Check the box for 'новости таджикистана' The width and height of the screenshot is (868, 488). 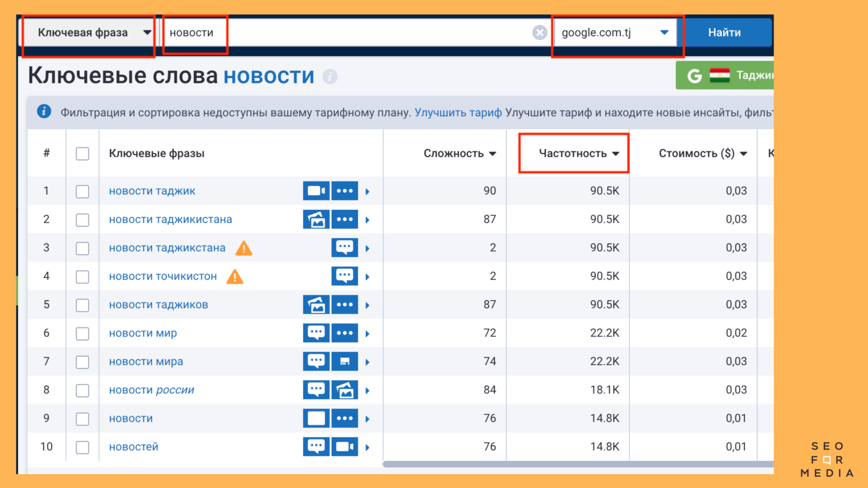coord(82,220)
